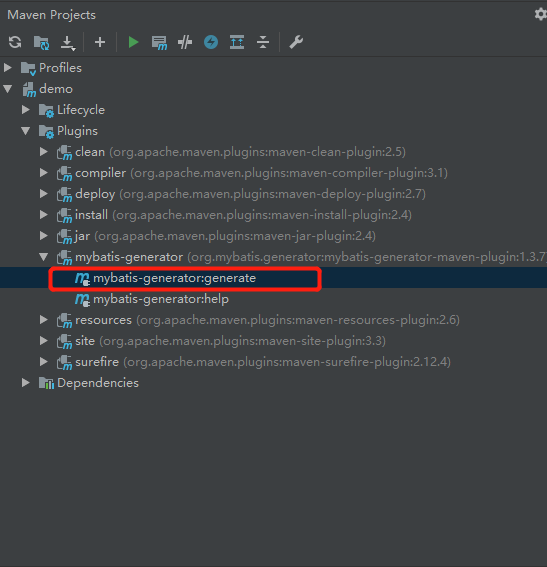Expand the Dependencies node
The width and height of the screenshot is (547, 567).
[x=26, y=382]
